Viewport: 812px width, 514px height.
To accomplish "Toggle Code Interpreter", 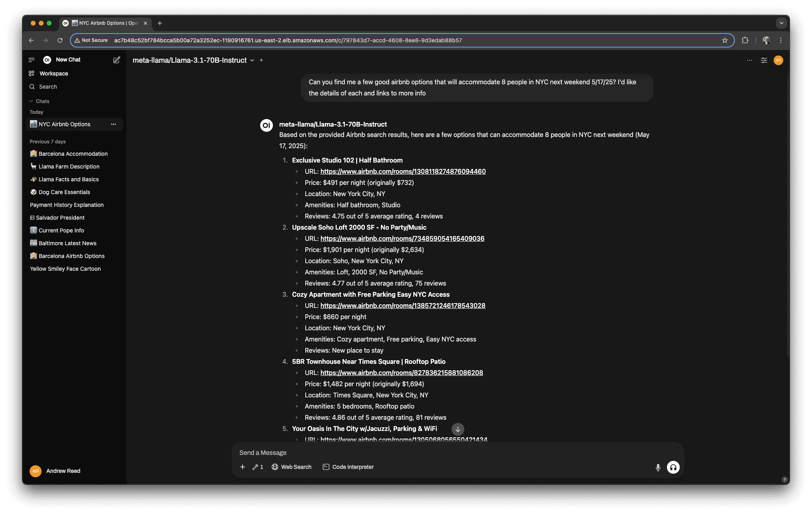I will coord(348,467).
